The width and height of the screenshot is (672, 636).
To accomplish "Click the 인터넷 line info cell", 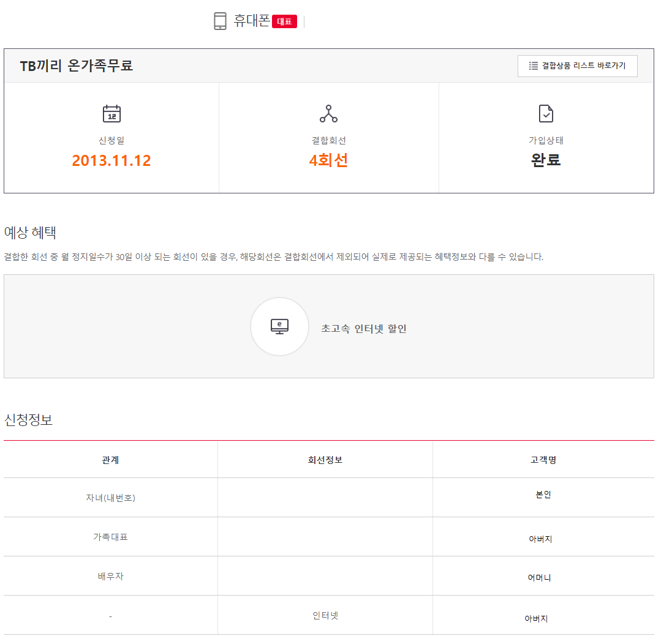I will pos(325,615).
